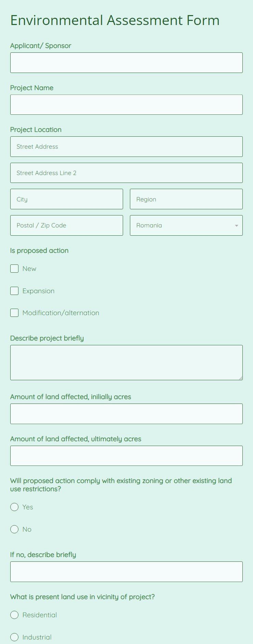Check the Modification/alternation checkbox
The width and height of the screenshot is (253, 644).
[14, 313]
